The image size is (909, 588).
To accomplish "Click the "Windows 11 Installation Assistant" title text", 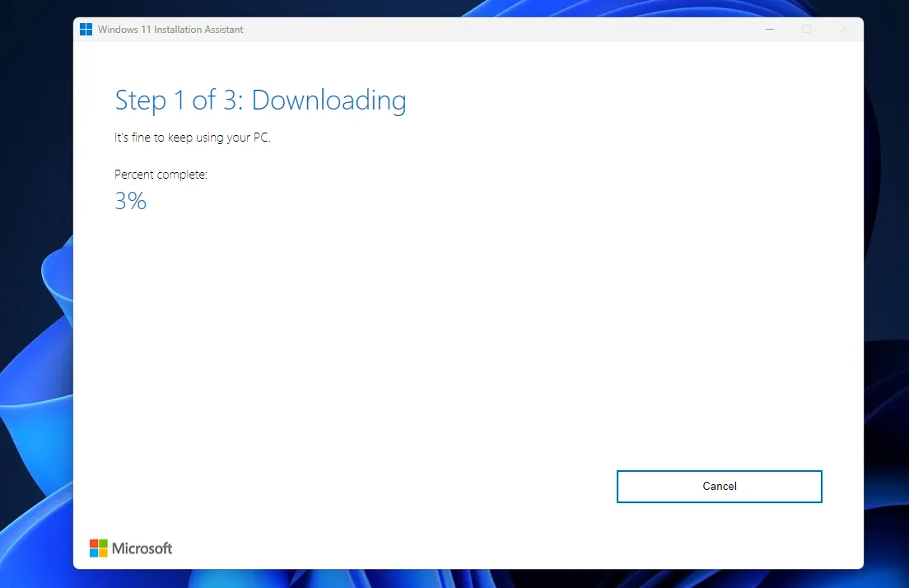I will 170,30.
